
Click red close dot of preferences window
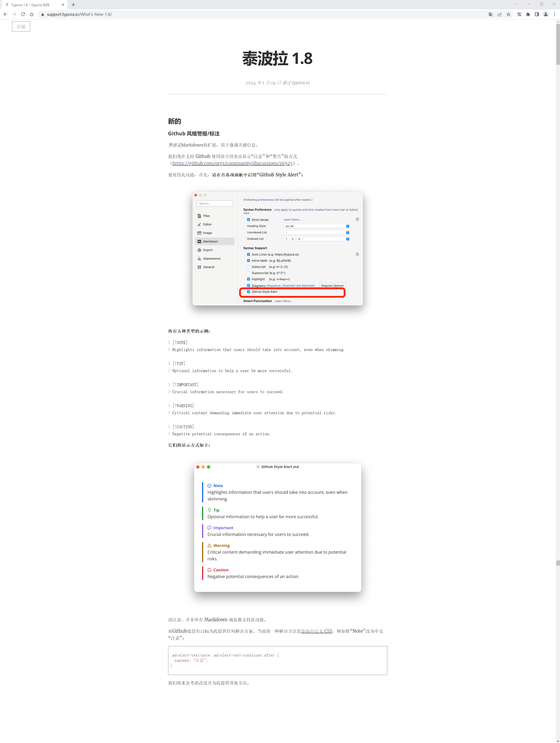[x=196, y=195]
